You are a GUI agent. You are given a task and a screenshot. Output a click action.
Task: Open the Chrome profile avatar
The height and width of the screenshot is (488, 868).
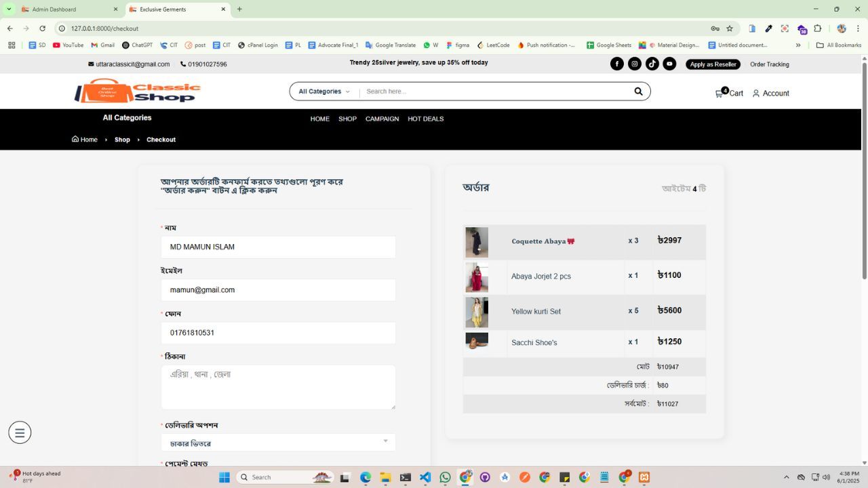pos(842,28)
